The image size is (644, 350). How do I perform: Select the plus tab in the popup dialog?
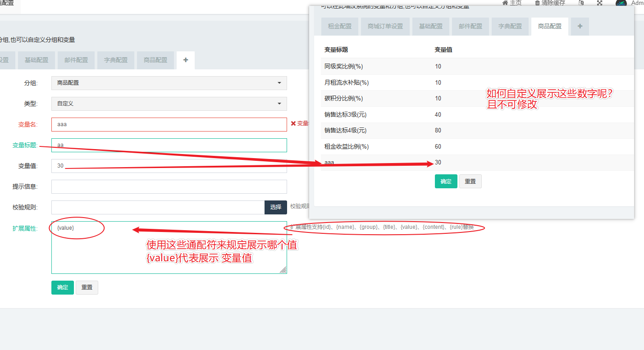click(x=579, y=26)
